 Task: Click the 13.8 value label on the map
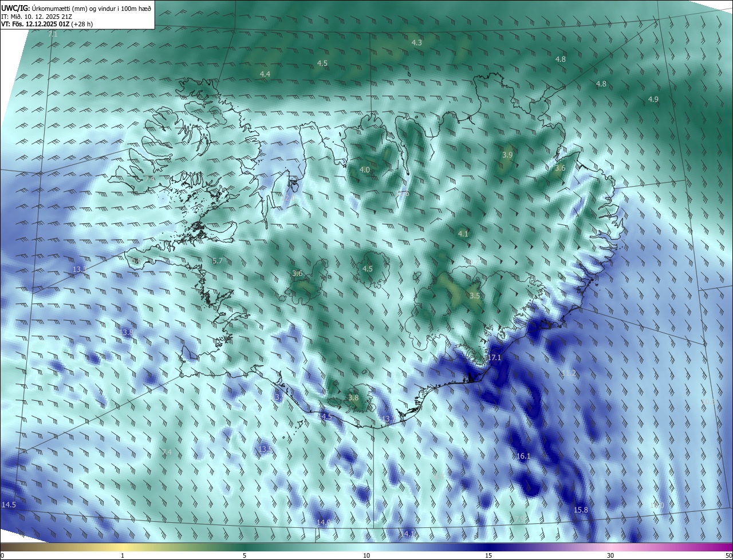click(127, 333)
